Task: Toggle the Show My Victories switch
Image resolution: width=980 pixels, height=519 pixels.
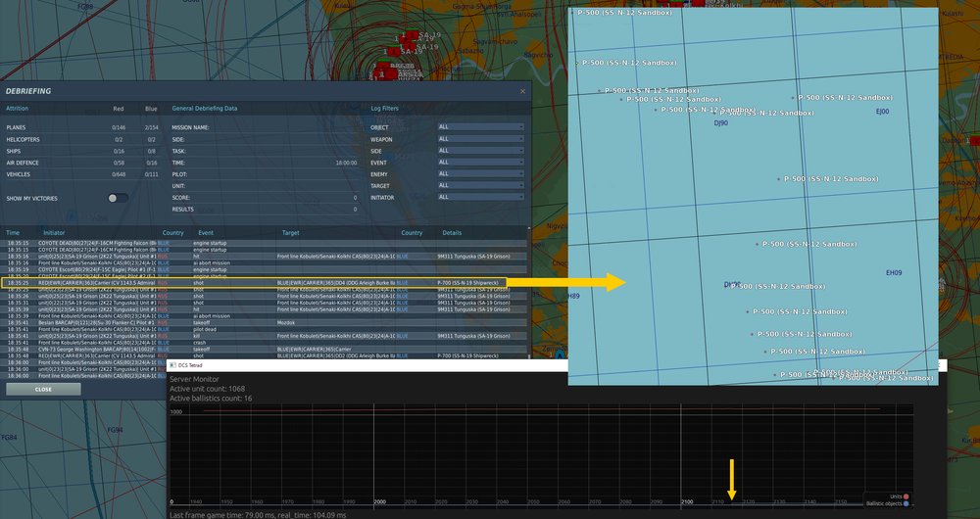Action: pos(118,198)
